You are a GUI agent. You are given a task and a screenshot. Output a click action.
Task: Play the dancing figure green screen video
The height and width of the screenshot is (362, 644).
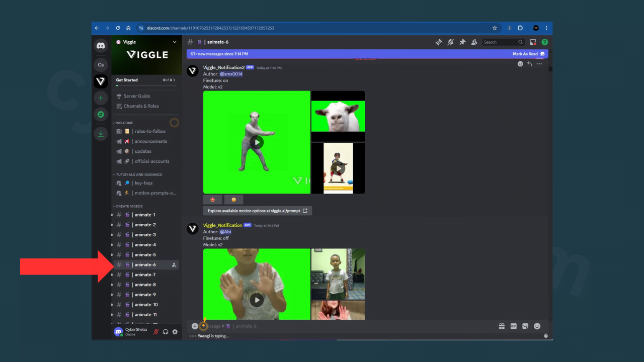point(257,142)
